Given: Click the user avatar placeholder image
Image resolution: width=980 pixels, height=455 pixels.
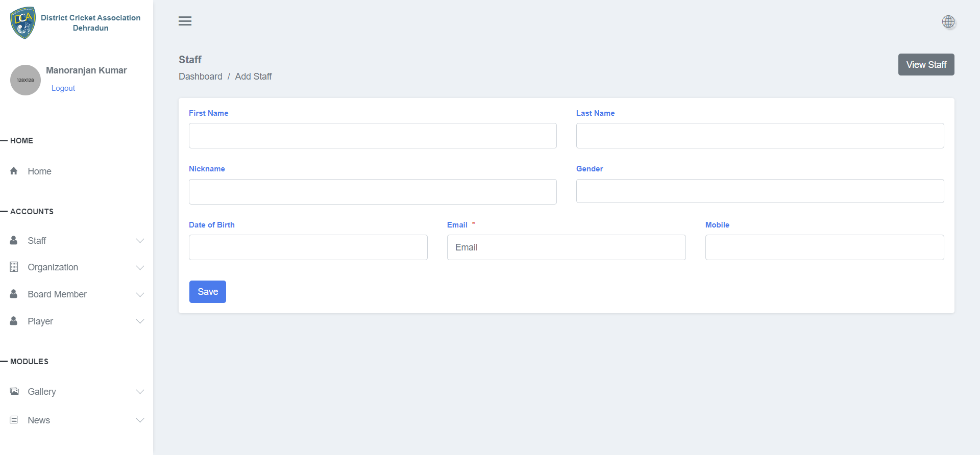Looking at the screenshot, I should point(26,80).
